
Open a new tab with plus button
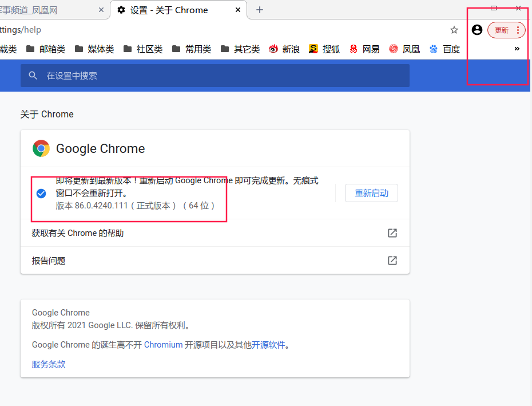tap(260, 10)
